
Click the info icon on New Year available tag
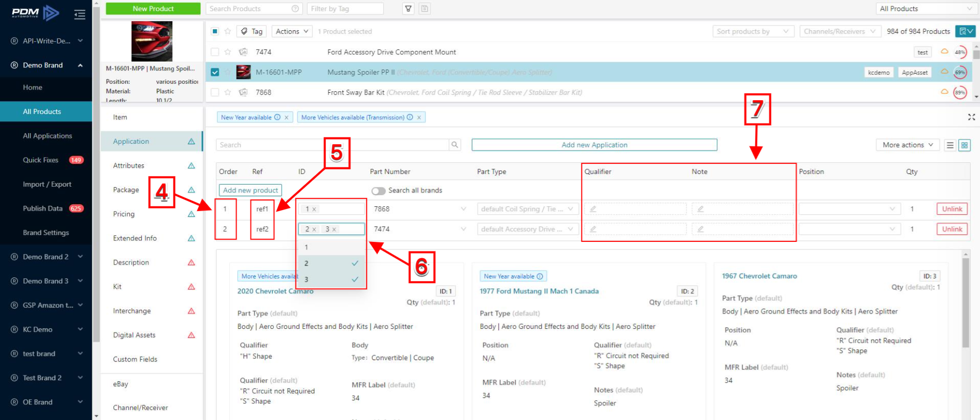tap(277, 117)
